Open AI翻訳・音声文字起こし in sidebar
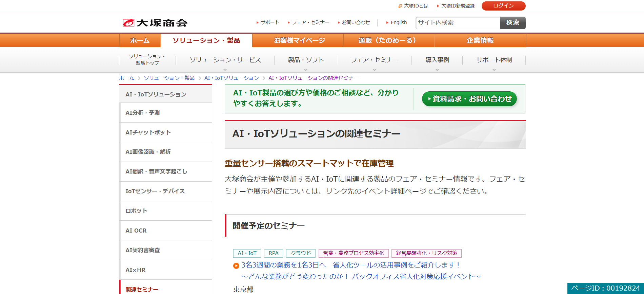 [166, 171]
